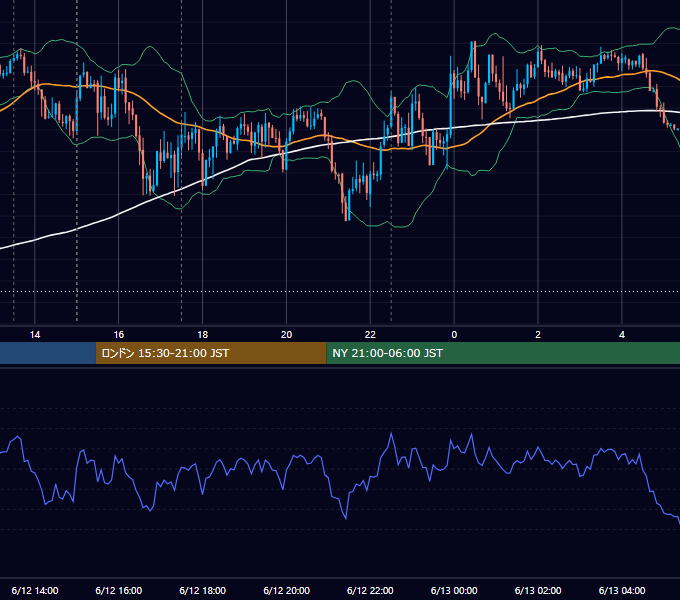The height and width of the screenshot is (600, 680).
Task: Click the 6/13 02:00 date label
Action: 538,590
